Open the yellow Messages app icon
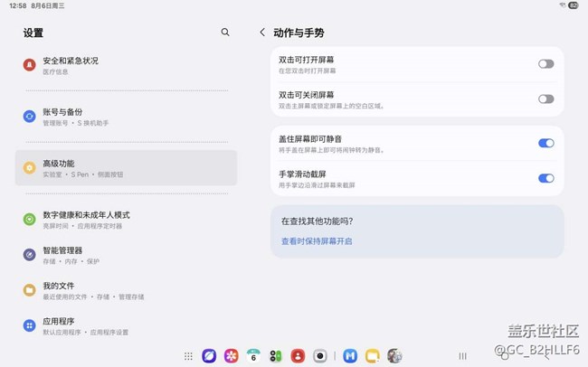The image size is (588, 367). (372, 356)
